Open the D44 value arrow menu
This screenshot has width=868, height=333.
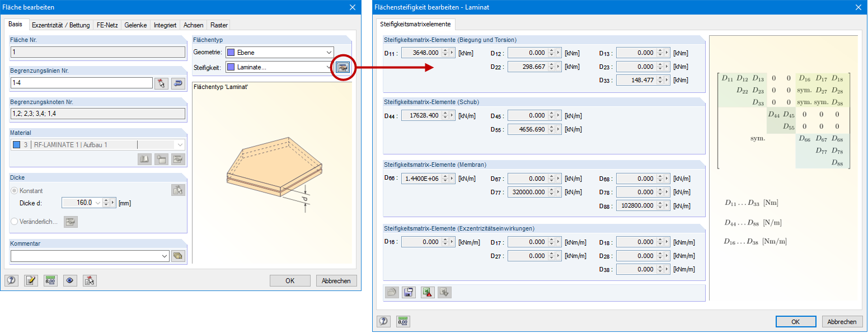453,116
